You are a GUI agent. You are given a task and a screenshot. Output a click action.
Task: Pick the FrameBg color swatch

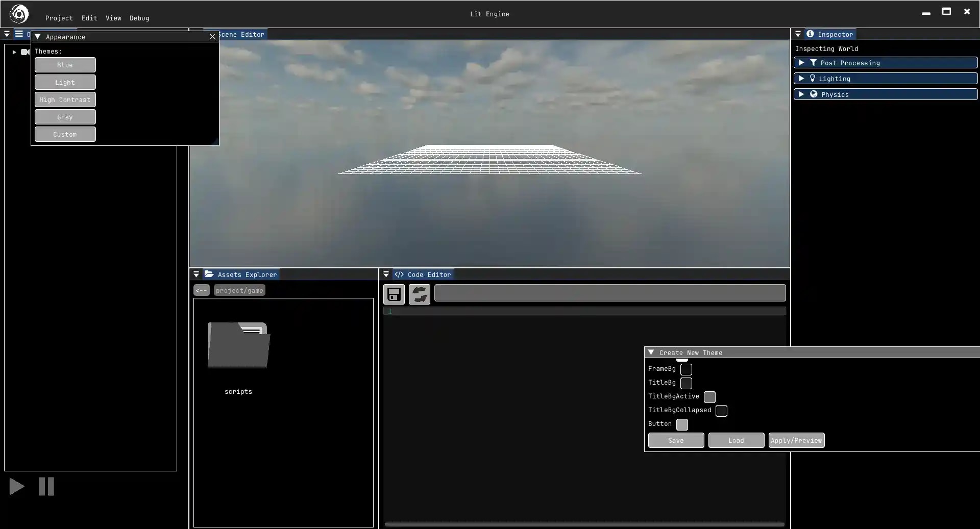(686, 369)
